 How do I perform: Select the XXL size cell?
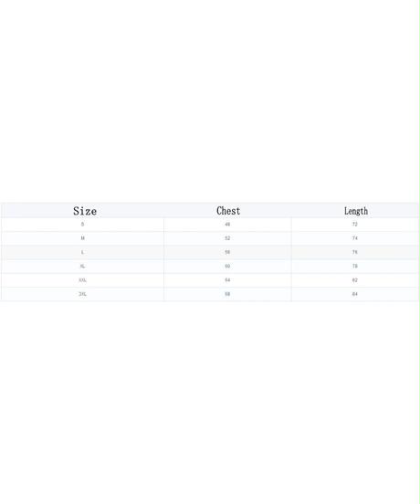tap(82, 280)
